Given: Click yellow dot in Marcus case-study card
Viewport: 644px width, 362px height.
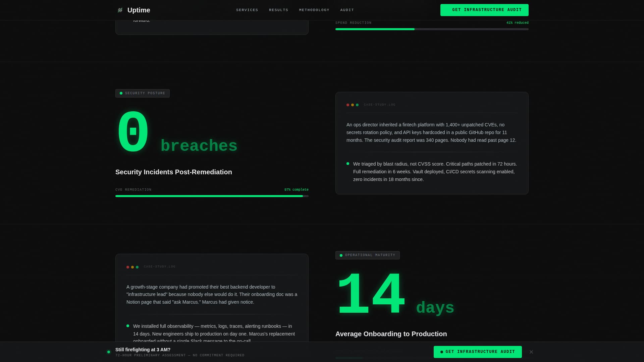Looking at the screenshot, I should [132, 267].
